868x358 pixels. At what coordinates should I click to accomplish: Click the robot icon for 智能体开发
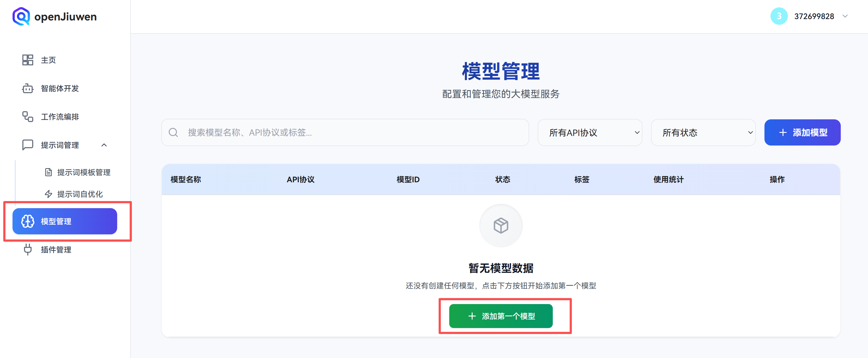point(28,89)
